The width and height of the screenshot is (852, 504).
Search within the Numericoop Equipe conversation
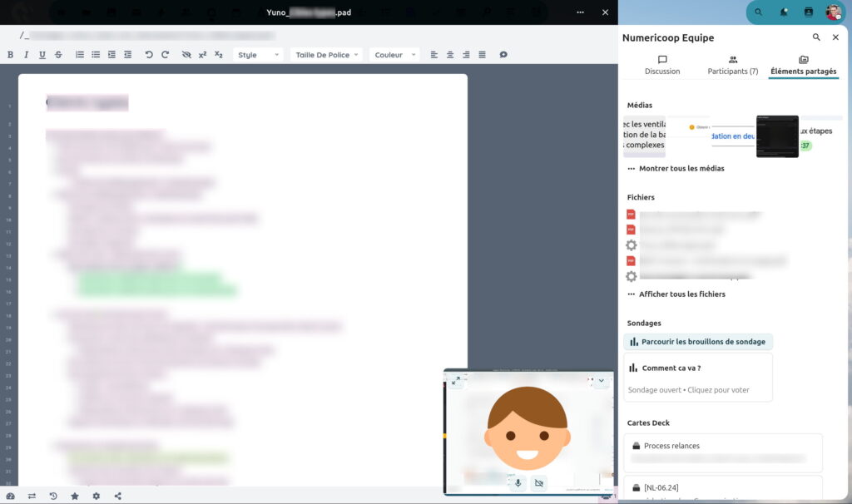pos(816,37)
